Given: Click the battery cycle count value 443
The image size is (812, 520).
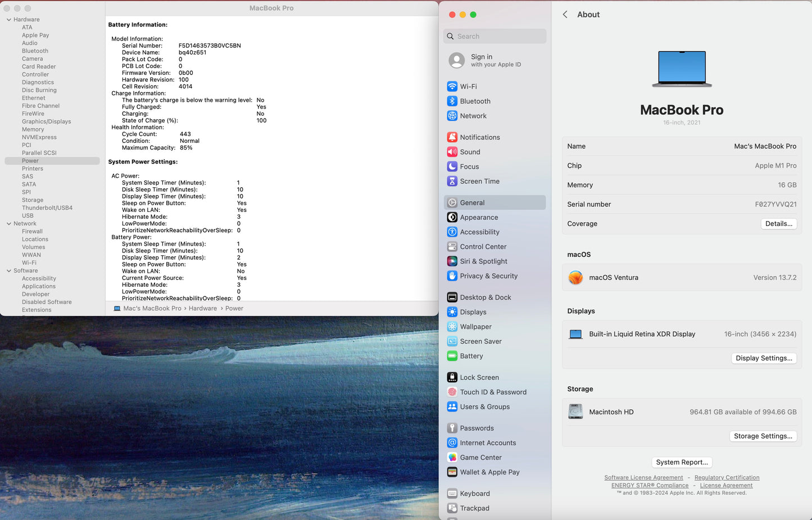Looking at the screenshot, I should (185, 134).
